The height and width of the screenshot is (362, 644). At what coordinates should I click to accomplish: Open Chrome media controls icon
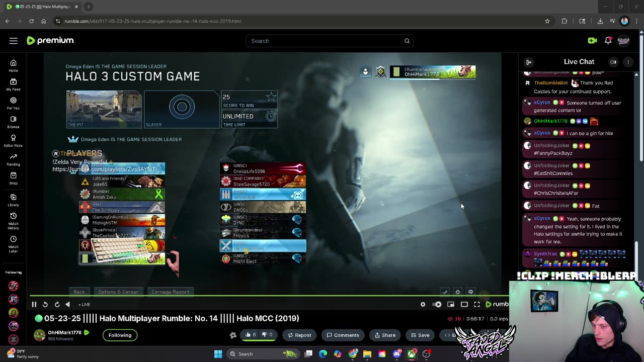[x=612, y=21]
